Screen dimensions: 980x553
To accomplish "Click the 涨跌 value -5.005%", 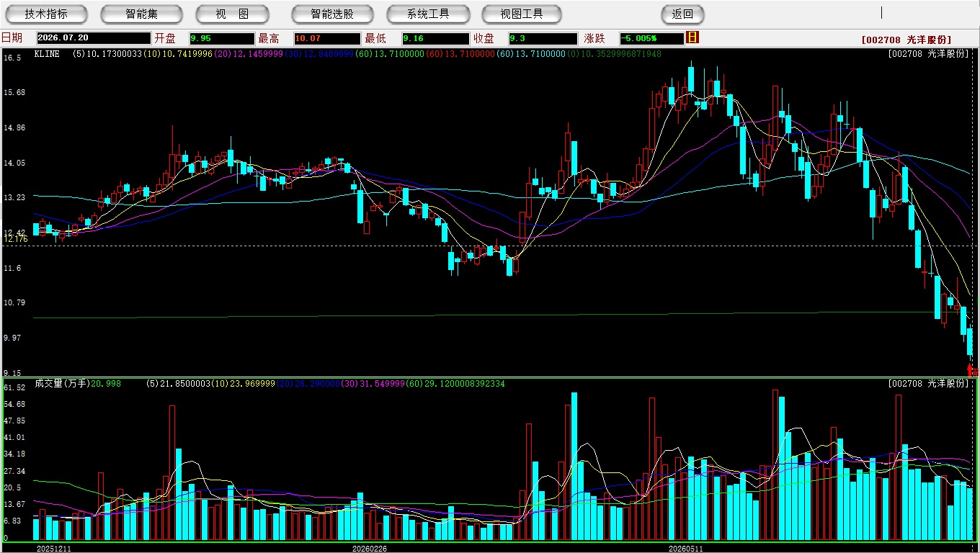I will [651, 39].
